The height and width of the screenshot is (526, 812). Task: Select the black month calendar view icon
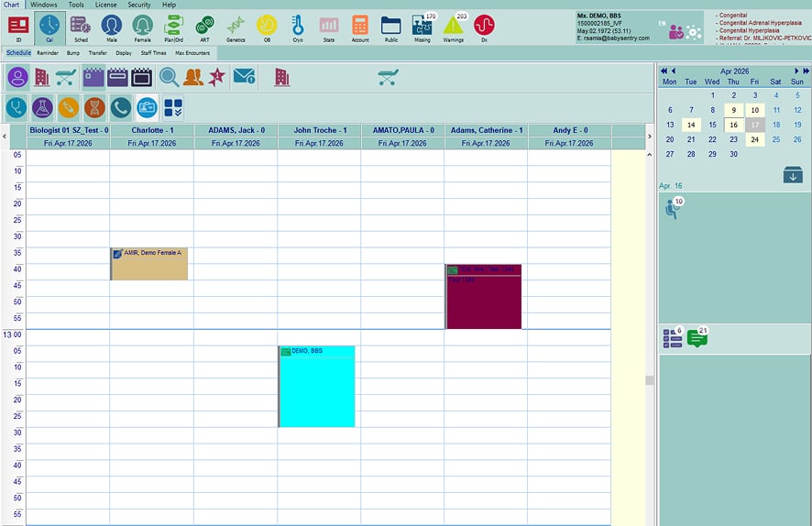[141, 78]
